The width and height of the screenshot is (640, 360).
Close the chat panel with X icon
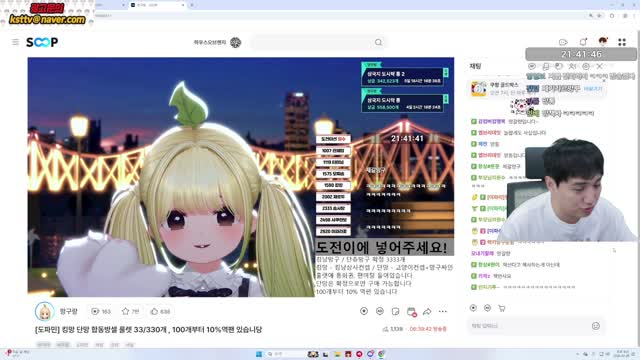599,66
